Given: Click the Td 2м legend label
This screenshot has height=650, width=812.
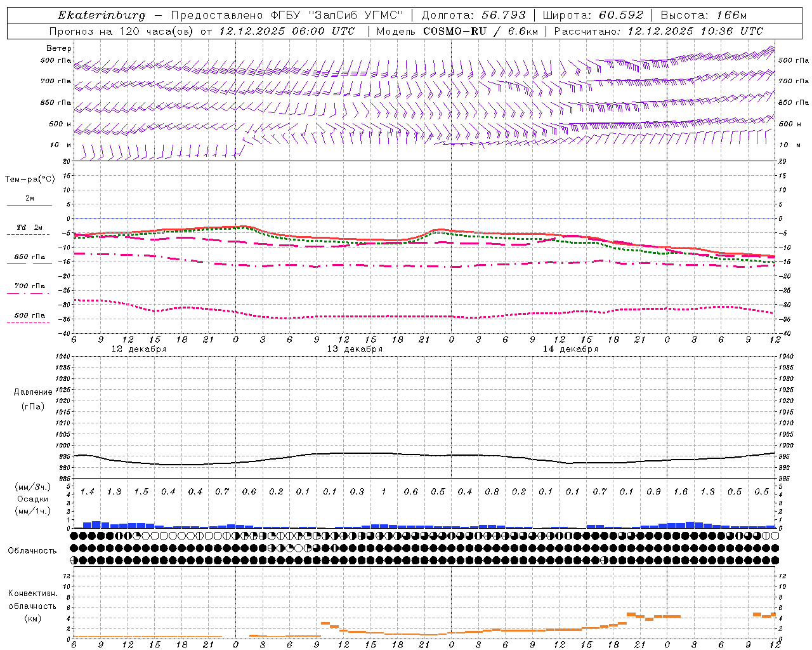Looking at the screenshot, I should click(x=30, y=227).
